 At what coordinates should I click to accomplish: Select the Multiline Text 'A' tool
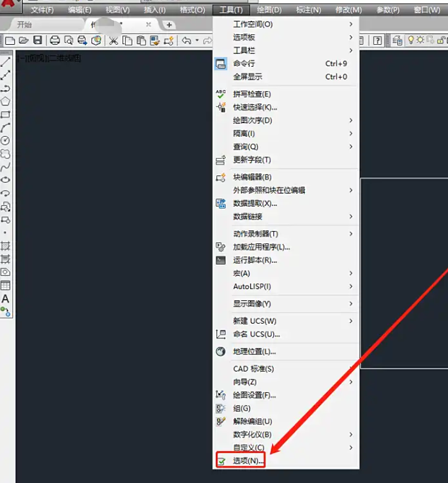coord(6,299)
